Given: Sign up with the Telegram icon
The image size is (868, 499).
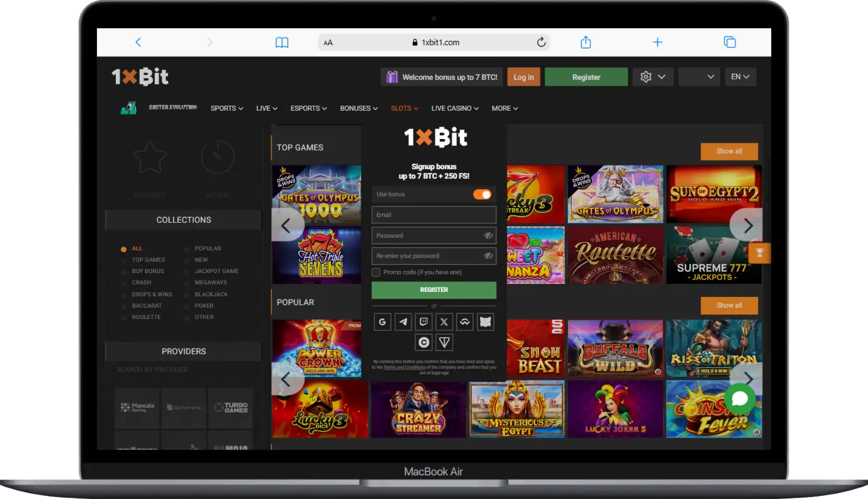Looking at the screenshot, I should point(403,322).
